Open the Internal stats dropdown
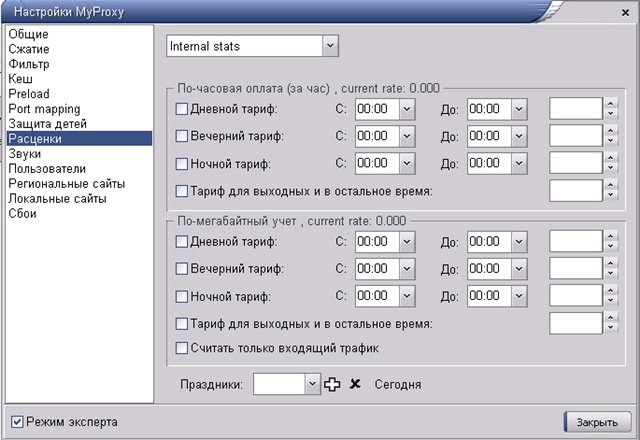Image resolution: width=640 pixels, height=440 pixels. (330, 46)
